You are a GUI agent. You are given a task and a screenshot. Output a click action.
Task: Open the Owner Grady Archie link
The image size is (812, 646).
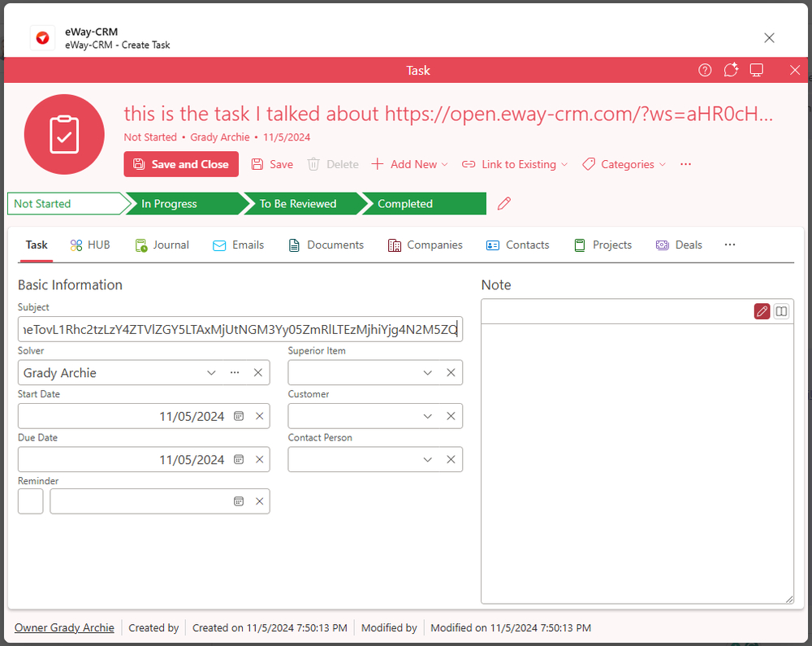(64, 627)
